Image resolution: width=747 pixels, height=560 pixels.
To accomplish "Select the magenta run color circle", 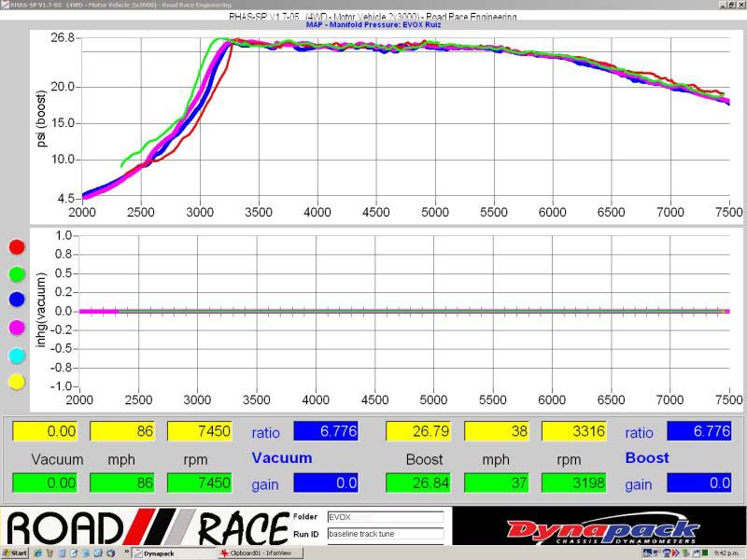I will 17,328.
